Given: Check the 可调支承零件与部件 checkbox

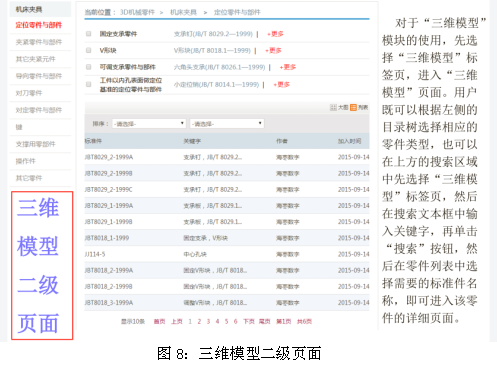Looking at the screenshot, I should (88, 67).
